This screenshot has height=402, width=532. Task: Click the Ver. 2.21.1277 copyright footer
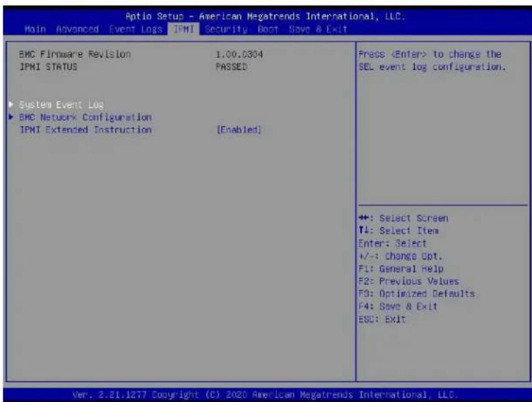click(x=265, y=395)
